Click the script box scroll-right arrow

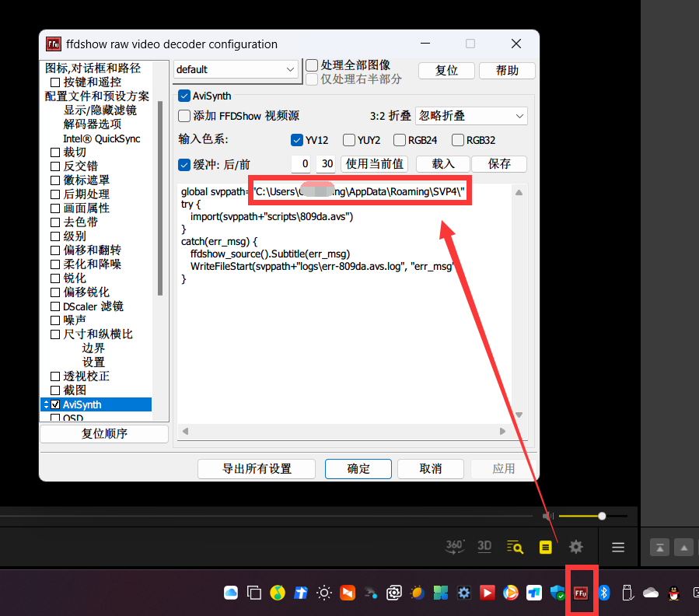coord(502,432)
